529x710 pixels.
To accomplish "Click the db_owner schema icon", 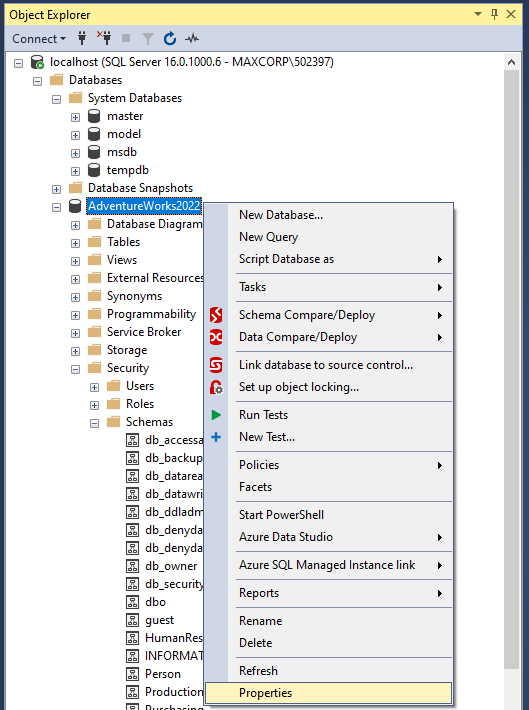I will pos(132,566).
